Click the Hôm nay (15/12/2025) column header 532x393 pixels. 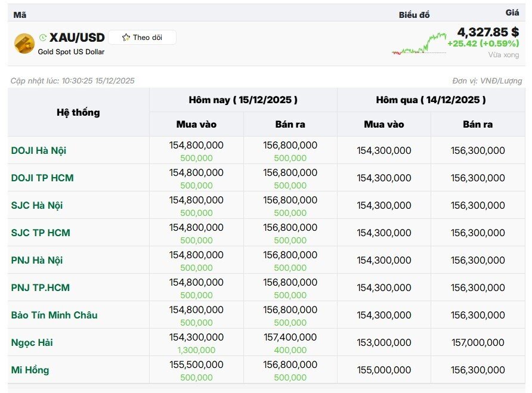pos(243,100)
